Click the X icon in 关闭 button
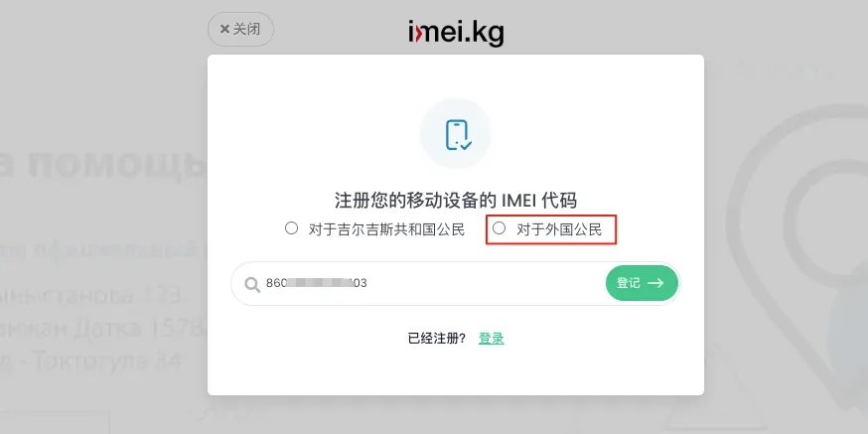 point(224,30)
